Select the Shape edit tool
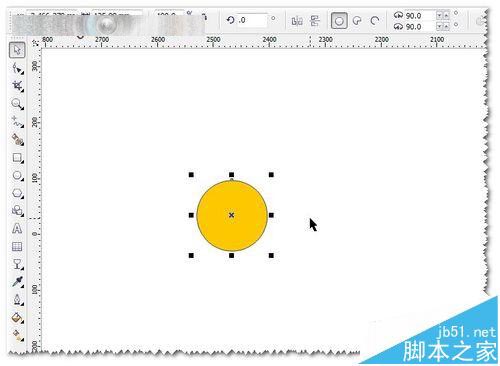Viewport: 500px width, 366px height. [17, 68]
